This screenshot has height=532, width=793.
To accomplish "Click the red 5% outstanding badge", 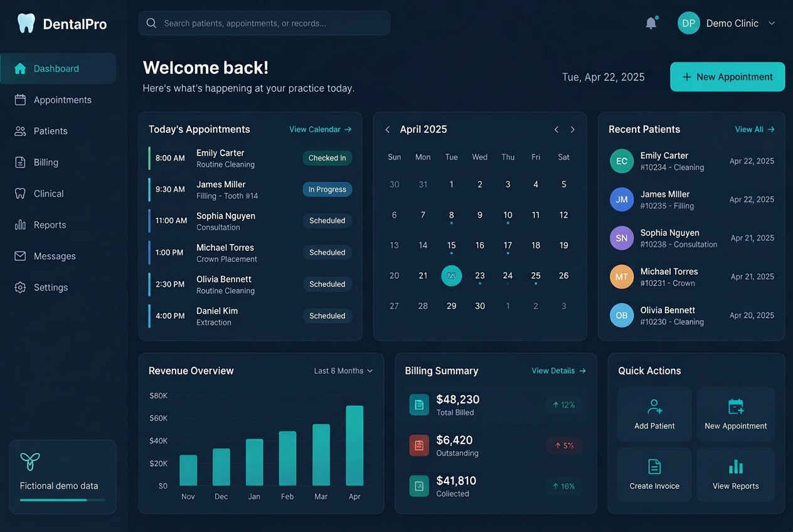I will pyautogui.click(x=563, y=445).
